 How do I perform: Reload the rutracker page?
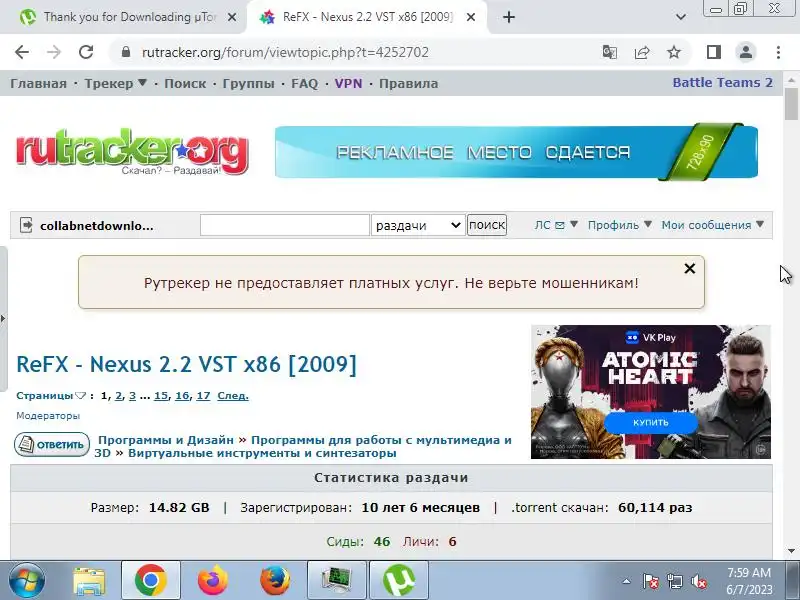point(86,52)
